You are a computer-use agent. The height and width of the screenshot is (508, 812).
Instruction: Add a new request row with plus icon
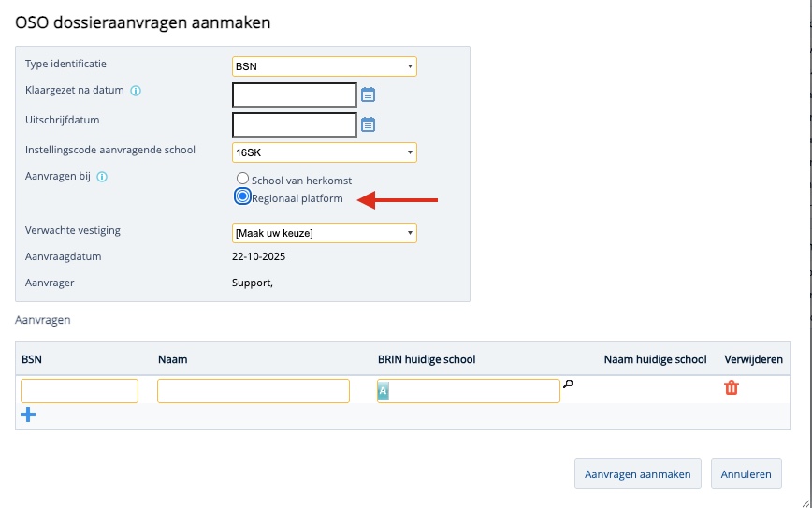[x=28, y=414]
